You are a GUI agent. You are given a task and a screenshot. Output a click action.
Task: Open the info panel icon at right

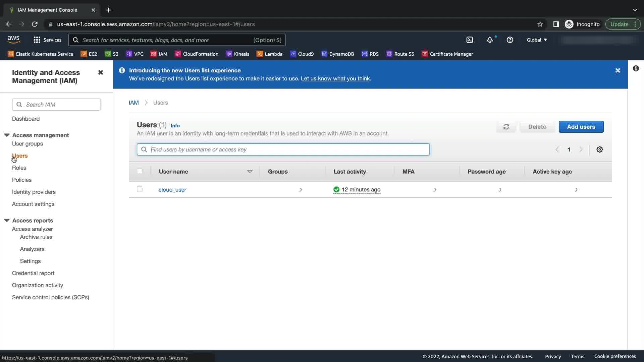(x=636, y=68)
